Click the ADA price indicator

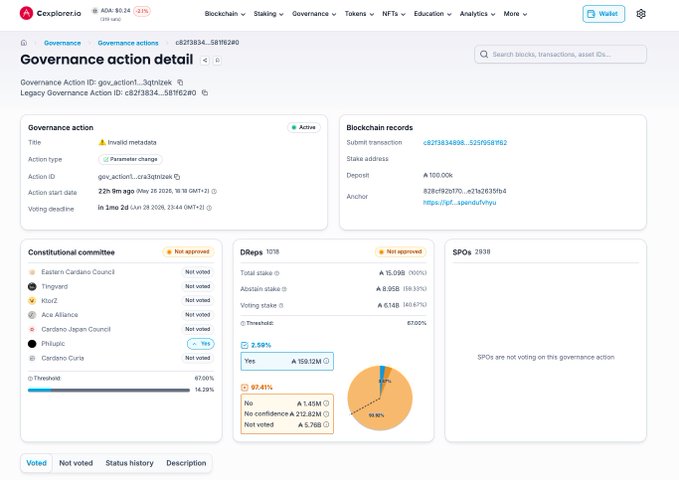(x=121, y=13)
